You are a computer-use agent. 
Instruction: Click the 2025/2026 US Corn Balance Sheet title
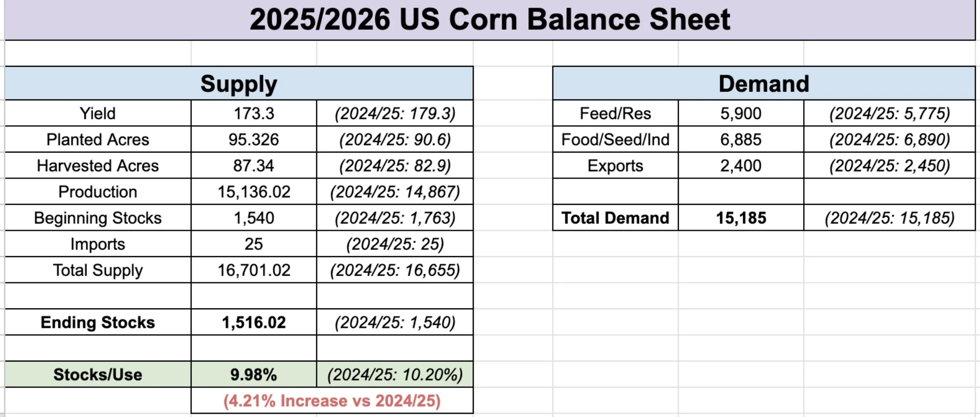click(x=490, y=20)
